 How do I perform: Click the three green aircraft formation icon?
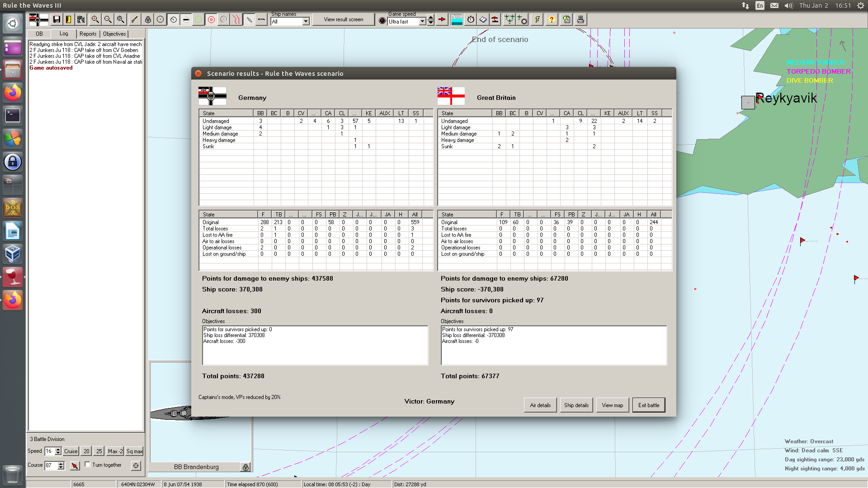tap(509, 19)
